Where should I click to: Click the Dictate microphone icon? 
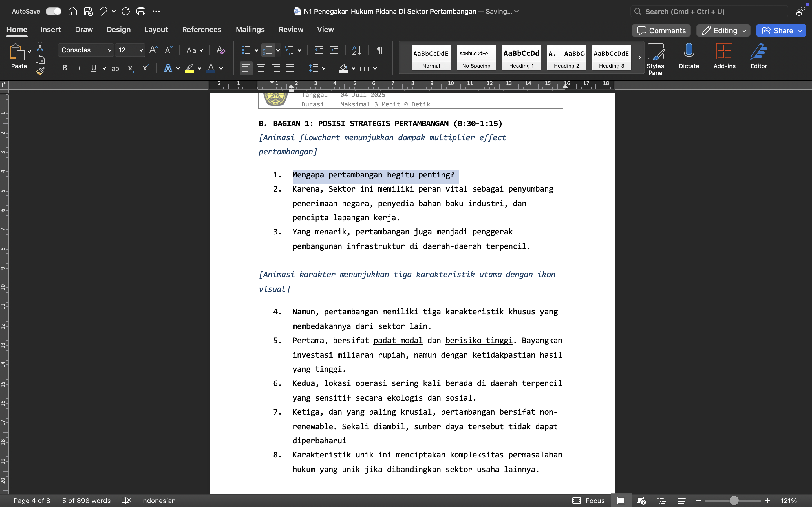click(x=689, y=52)
